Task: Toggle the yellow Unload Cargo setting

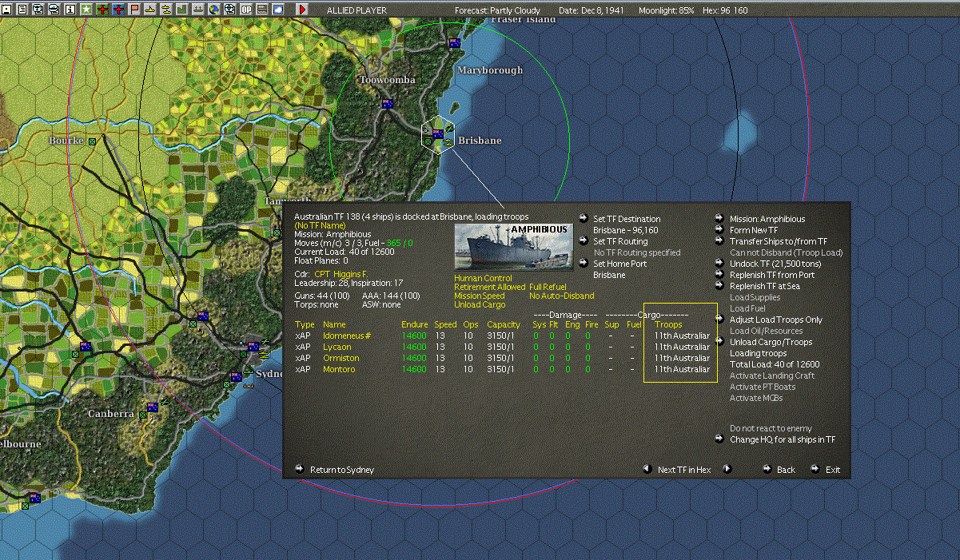Action: (x=480, y=304)
